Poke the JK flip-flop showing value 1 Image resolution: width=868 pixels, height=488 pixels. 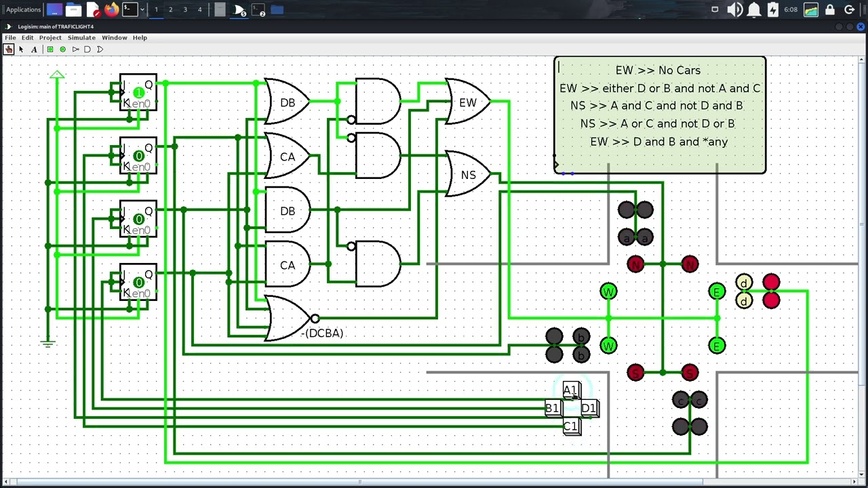click(x=138, y=92)
